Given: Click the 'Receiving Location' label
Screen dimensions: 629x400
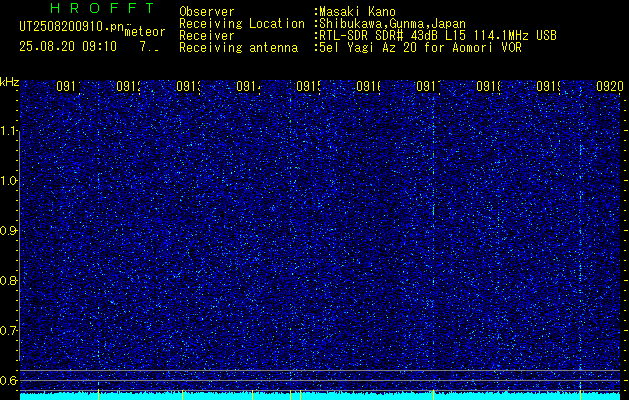Looking at the screenshot, I should click(242, 24).
